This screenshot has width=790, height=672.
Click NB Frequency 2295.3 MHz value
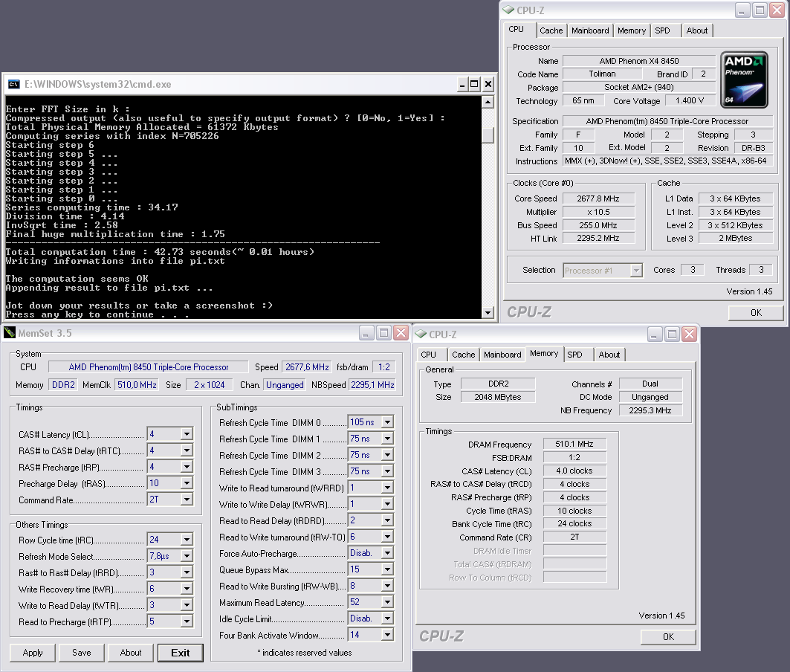click(650, 410)
